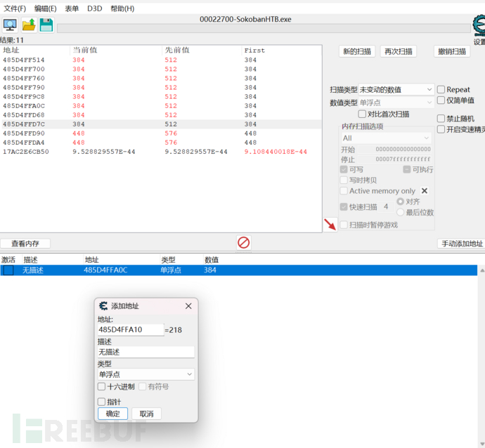
Task: Select result row 17AC2E6CB50
Action: coord(160,152)
